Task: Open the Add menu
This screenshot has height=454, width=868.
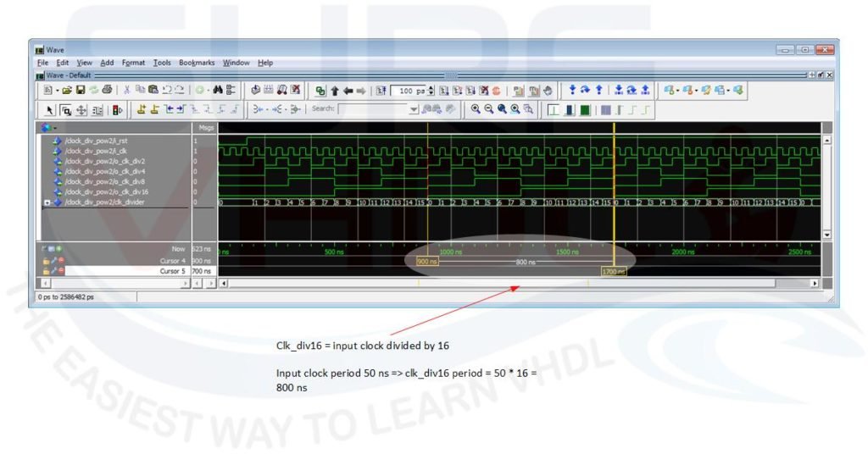Action: tap(107, 63)
